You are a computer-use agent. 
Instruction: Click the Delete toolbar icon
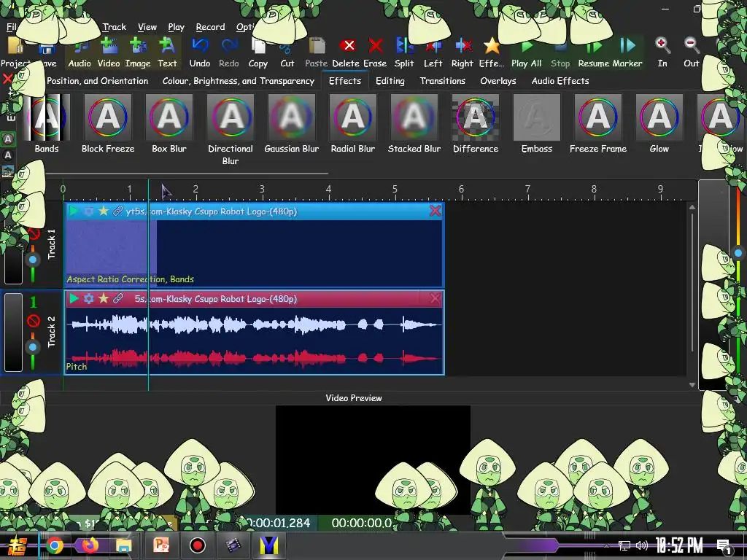click(x=346, y=52)
